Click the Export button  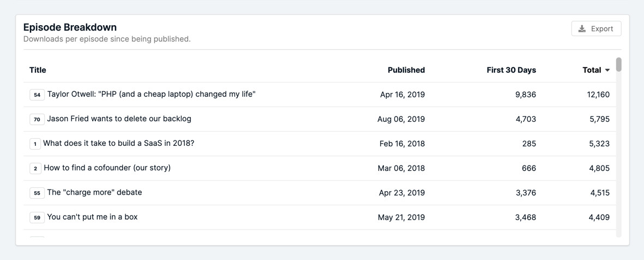point(596,28)
